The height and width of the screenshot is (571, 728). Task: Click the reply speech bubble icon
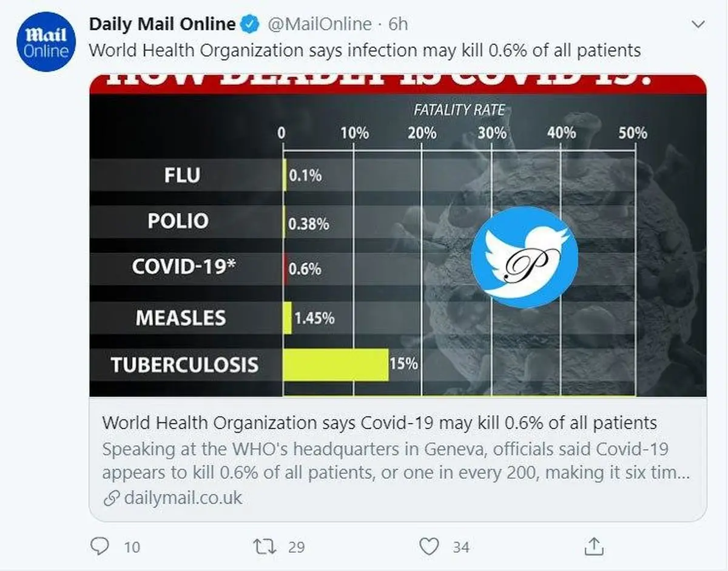coord(99,547)
